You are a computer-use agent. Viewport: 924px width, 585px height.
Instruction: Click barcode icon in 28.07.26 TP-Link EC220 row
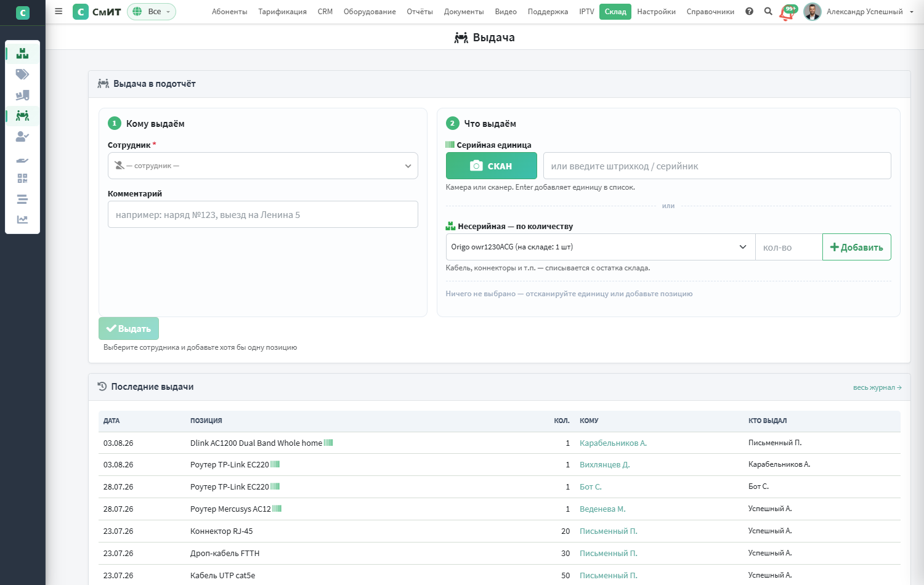(275, 486)
